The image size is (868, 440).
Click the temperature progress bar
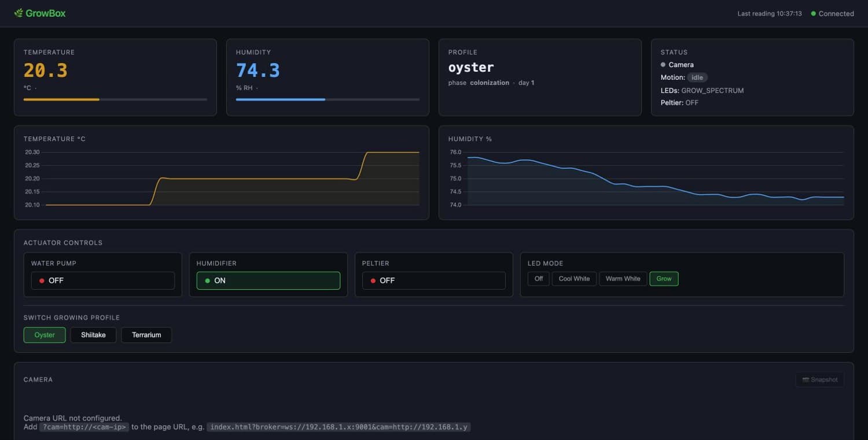(115, 99)
